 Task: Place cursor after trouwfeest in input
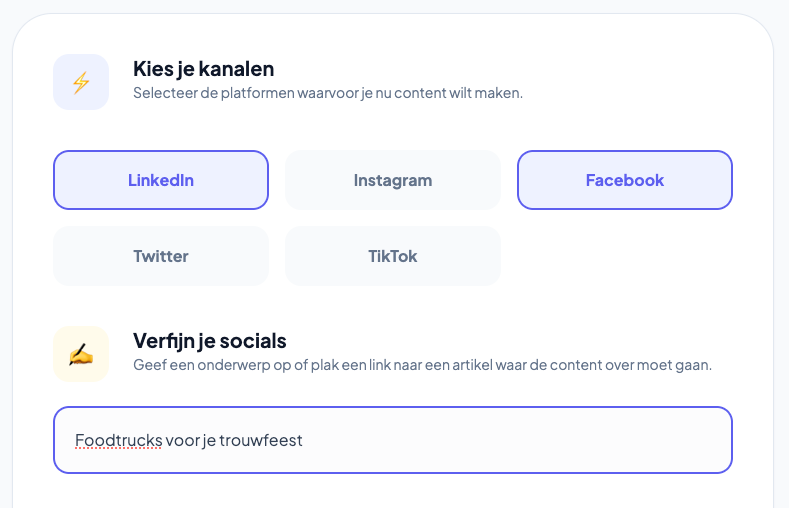coord(303,440)
